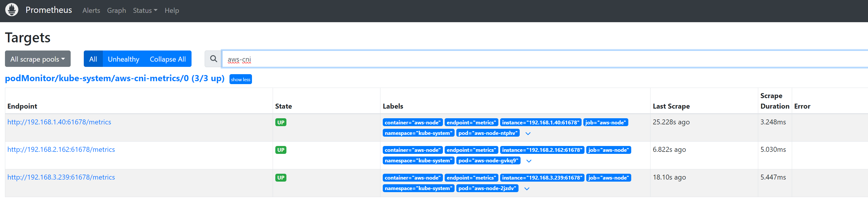Expand labels chevron for pod aws-node-gvkq9
868x200 pixels.
[529, 161]
